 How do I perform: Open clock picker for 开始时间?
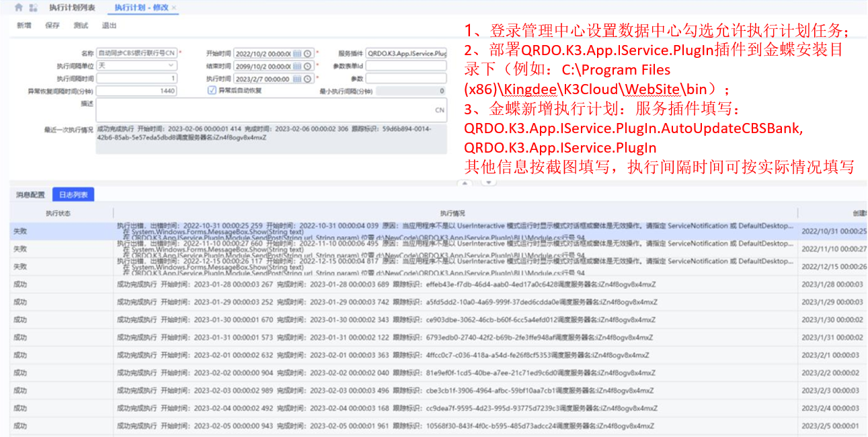pyautogui.click(x=308, y=53)
